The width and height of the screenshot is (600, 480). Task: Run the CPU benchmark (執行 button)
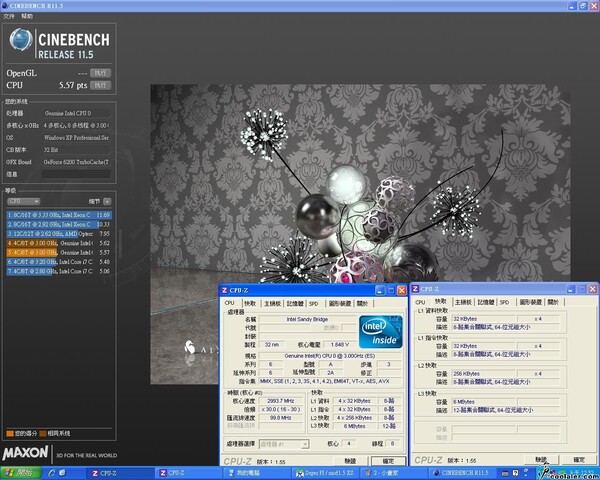100,85
